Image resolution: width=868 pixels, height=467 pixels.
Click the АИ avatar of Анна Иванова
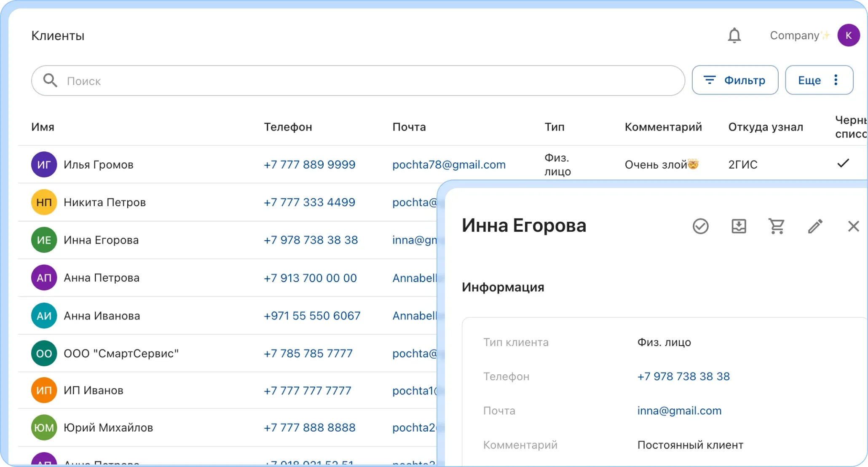click(44, 316)
